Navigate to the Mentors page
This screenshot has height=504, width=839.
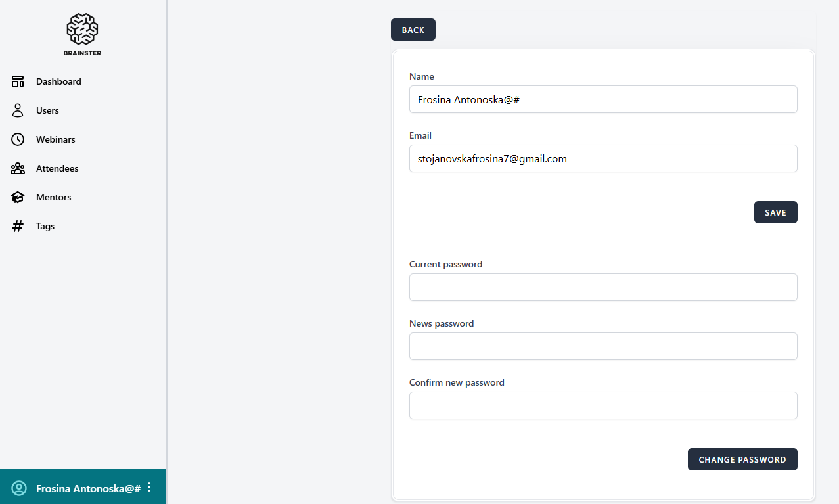pos(53,197)
